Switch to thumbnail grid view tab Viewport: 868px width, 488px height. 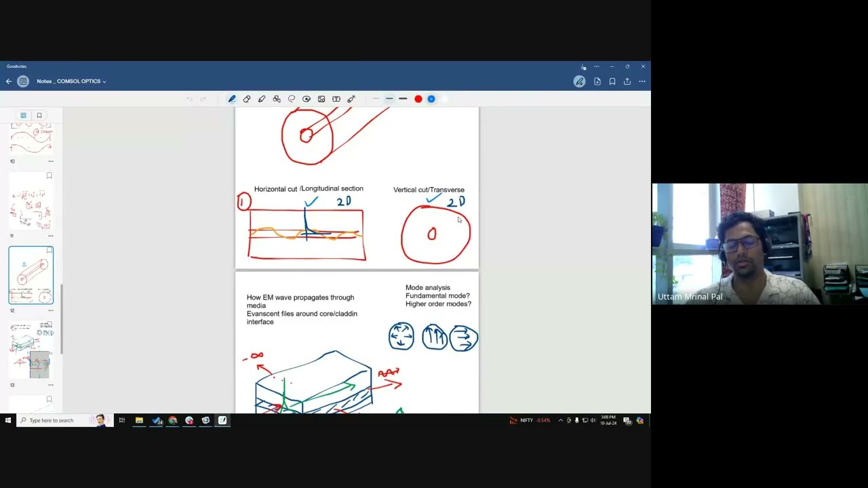click(23, 115)
